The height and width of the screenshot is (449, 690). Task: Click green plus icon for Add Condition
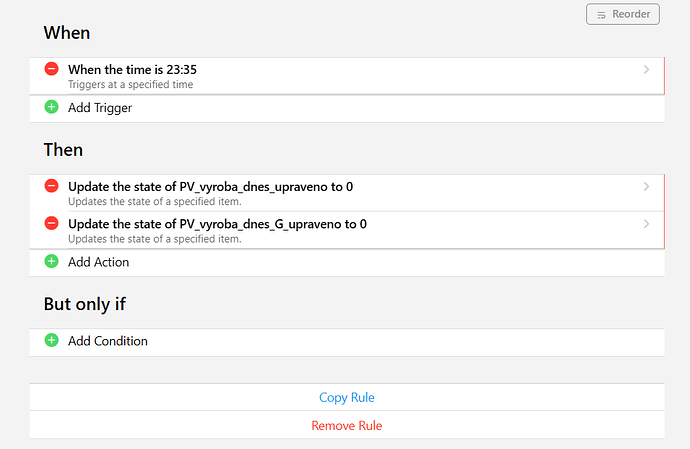(x=52, y=341)
